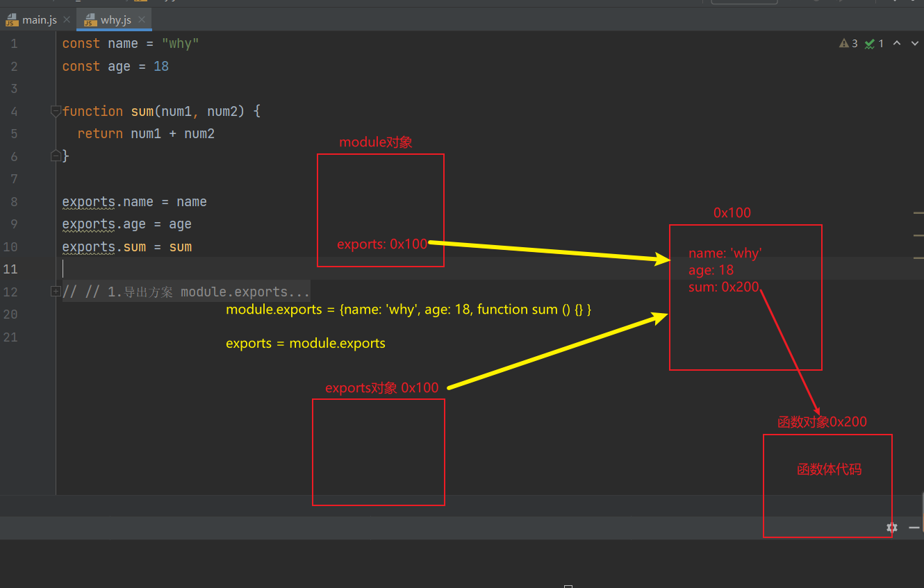Image resolution: width=924 pixels, height=588 pixels.
Task: Click the function keyword on line 4
Action: click(x=92, y=111)
